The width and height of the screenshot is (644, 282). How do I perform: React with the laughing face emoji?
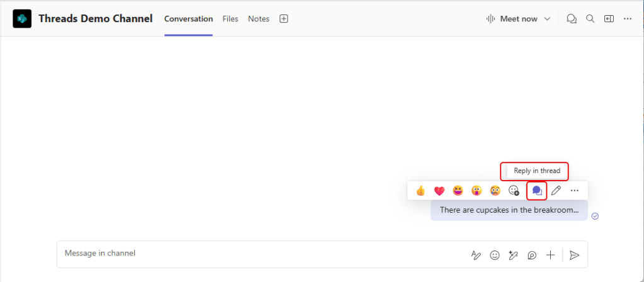(x=458, y=190)
